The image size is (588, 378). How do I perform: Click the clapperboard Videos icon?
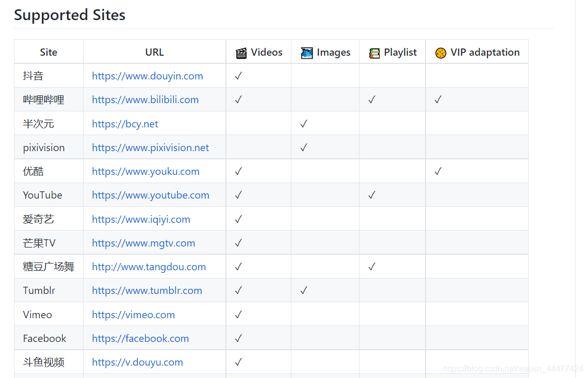pos(241,53)
